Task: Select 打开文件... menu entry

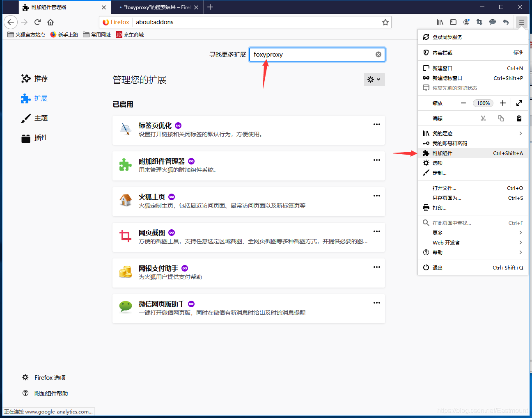Action: [x=473, y=188]
